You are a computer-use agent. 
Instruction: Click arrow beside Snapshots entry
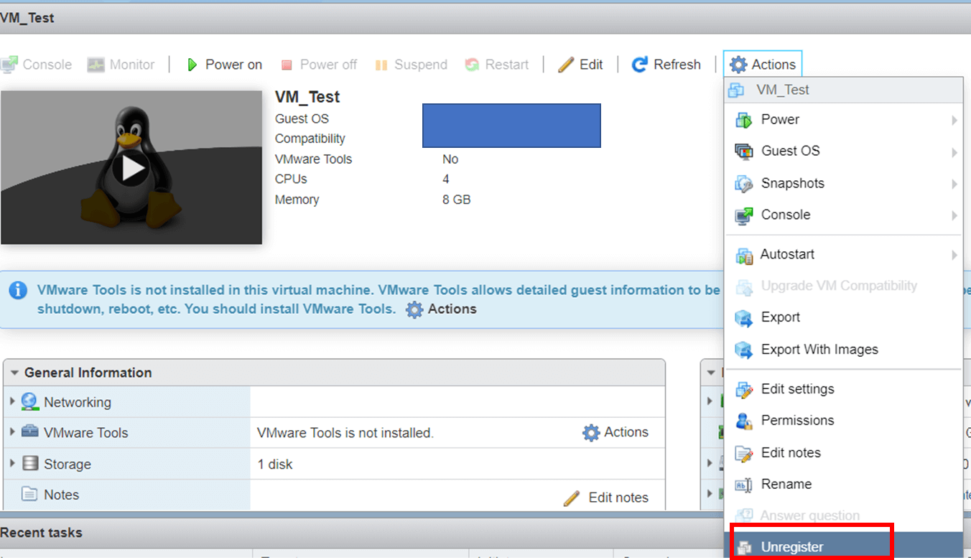pos(954,184)
